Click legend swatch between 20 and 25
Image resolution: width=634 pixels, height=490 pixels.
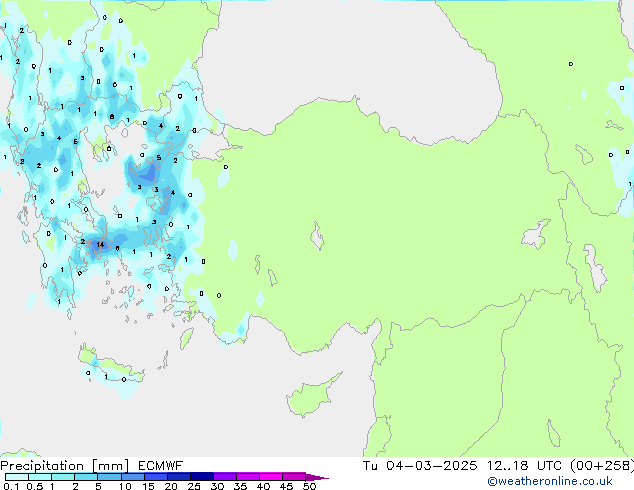178,477
